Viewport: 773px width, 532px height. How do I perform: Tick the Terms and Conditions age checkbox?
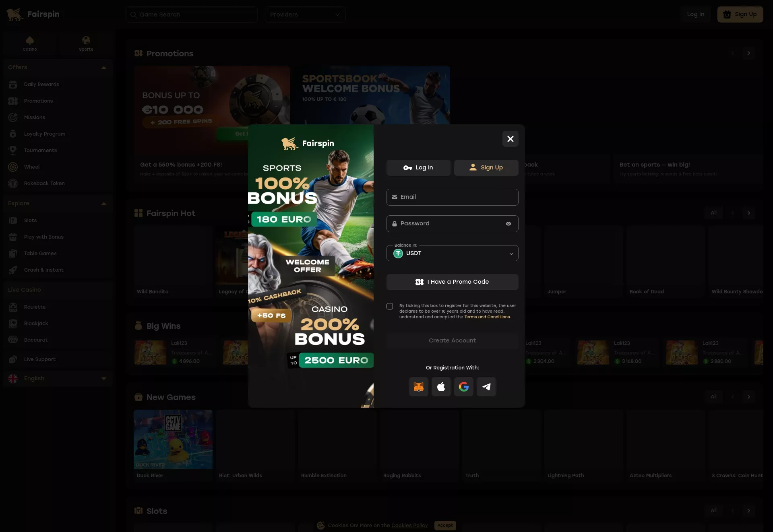click(x=390, y=306)
